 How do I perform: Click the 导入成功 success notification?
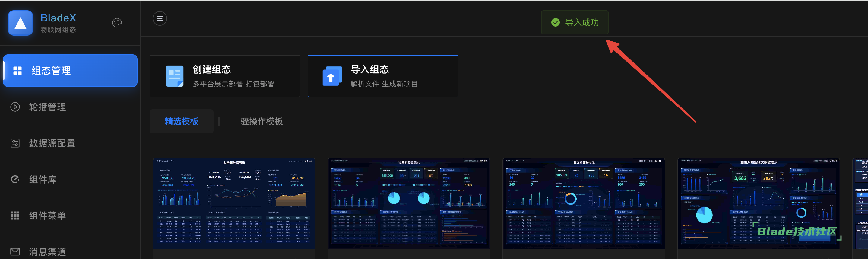click(x=575, y=23)
